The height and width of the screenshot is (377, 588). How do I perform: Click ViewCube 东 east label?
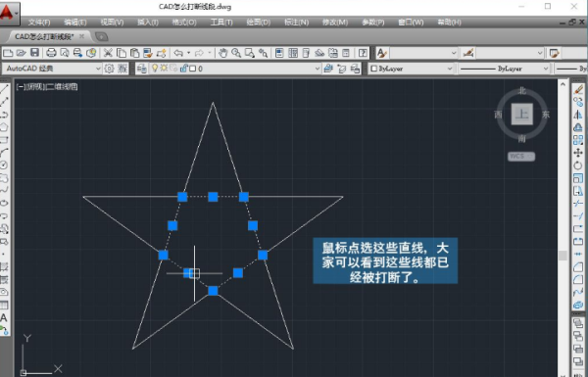(x=546, y=115)
